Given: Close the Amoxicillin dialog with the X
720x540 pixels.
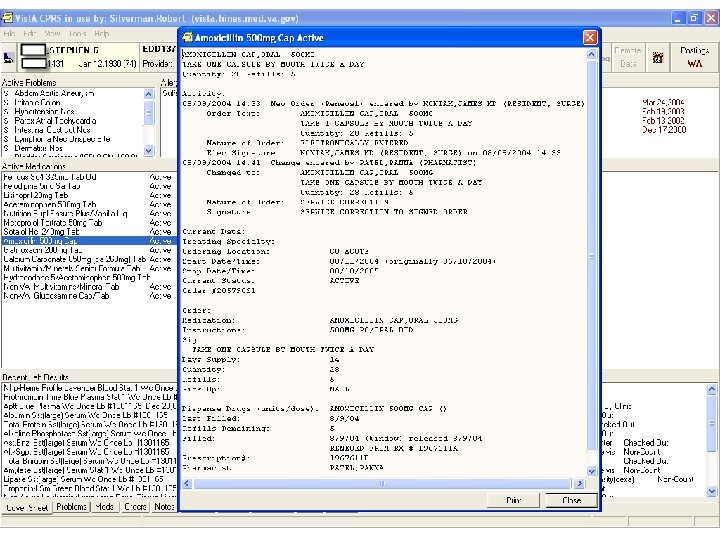Looking at the screenshot, I should pos(590,36).
